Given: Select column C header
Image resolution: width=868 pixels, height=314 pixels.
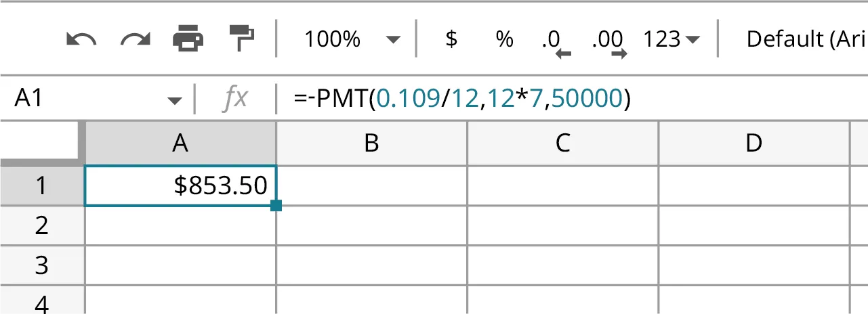Looking at the screenshot, I should (x=562, y=143).
